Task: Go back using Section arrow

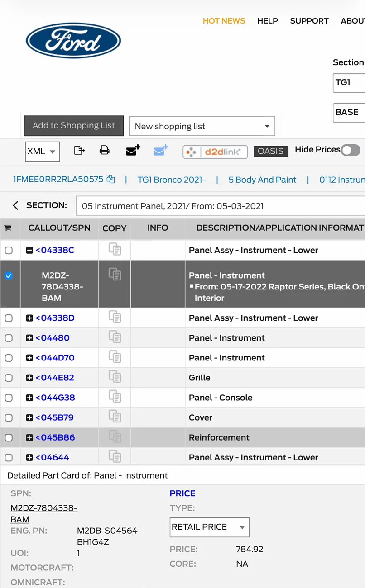Action: pyautogui.click(x=15, y=205)
